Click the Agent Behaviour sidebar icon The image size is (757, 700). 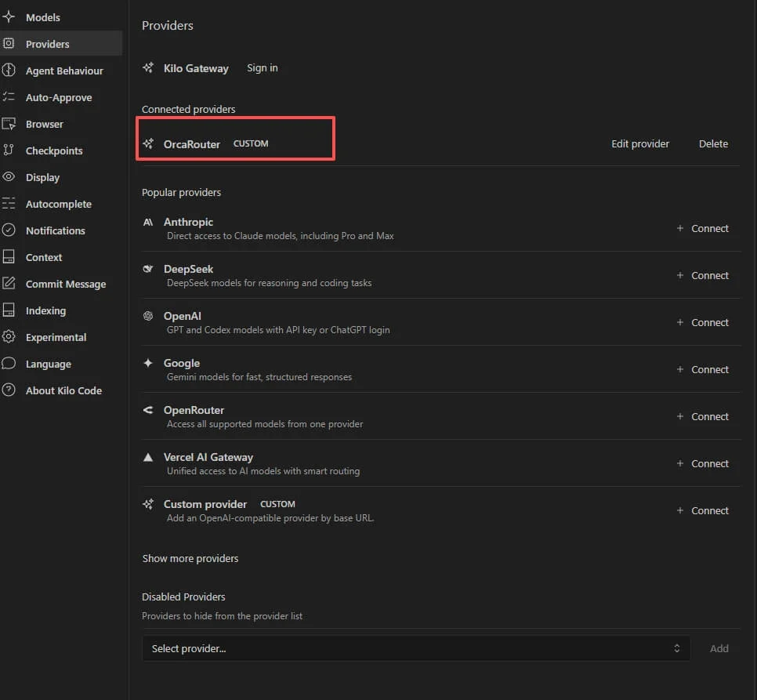[x=9, y=71]
